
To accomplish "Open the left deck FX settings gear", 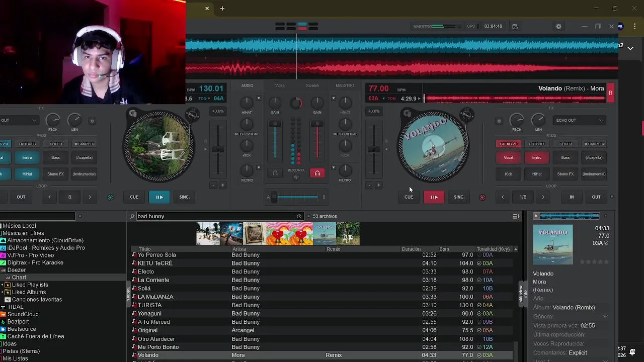I will [x=92, y=121].
